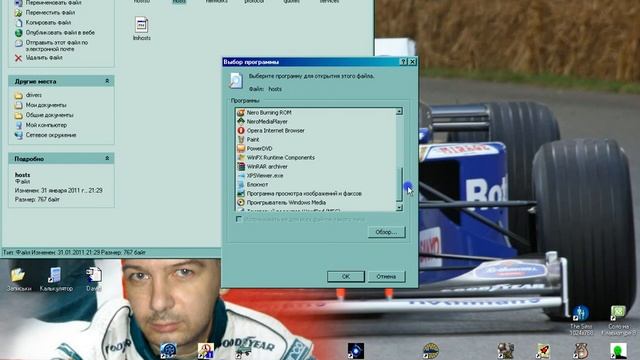Image resolution: width=640 pixels, height=360 pixels.
Task: Click Опубликовать файл в вебе task
Action: click(x=60, y=32)
